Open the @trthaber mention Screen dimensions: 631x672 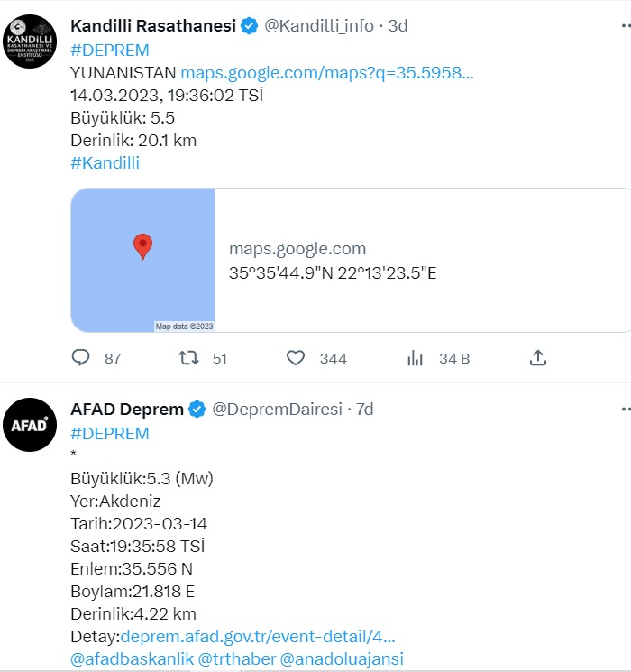(237, 659)
